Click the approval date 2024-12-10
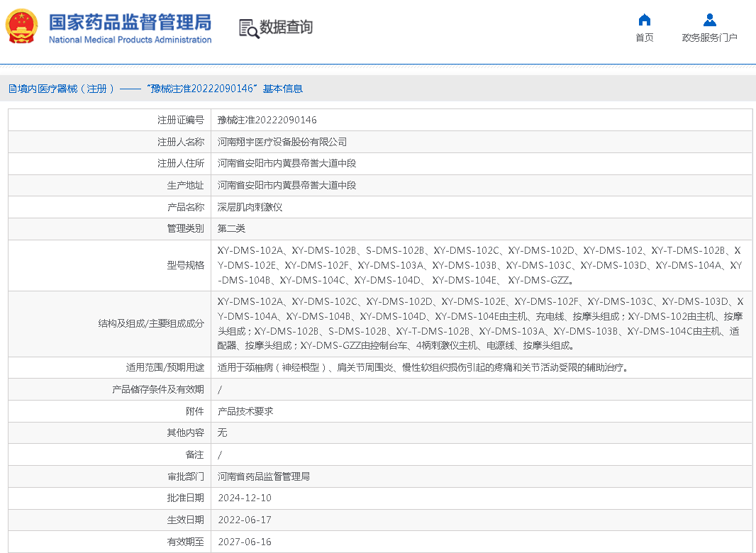Screen dimensions: 756x553 (x=244, y=498)
